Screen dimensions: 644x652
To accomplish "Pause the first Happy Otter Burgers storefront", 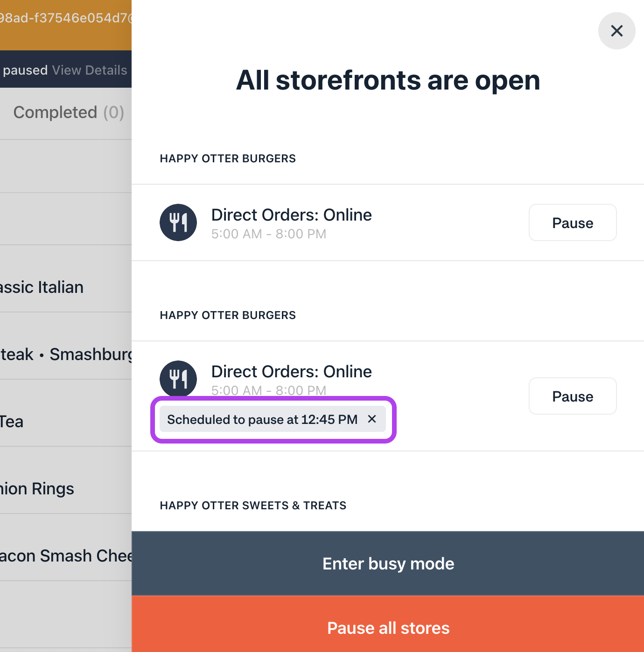I will point(572,222).
